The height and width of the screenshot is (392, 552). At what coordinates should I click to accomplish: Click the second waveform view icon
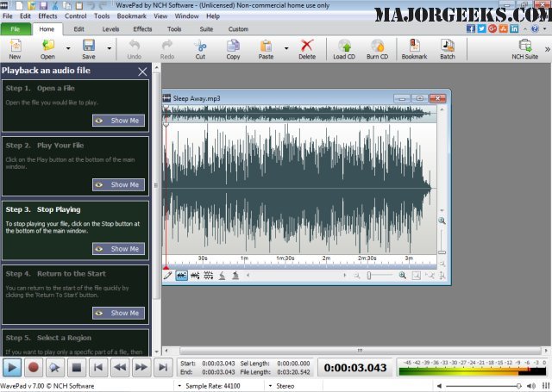[195, 276]
